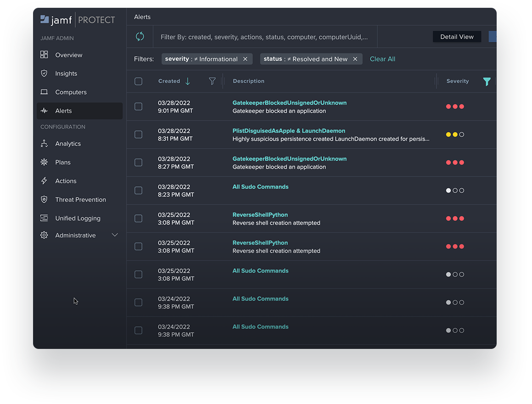The height and width of the screenshot is (404, 532).
Task: Click the filter-by search field
Action: tap(265, 37)
